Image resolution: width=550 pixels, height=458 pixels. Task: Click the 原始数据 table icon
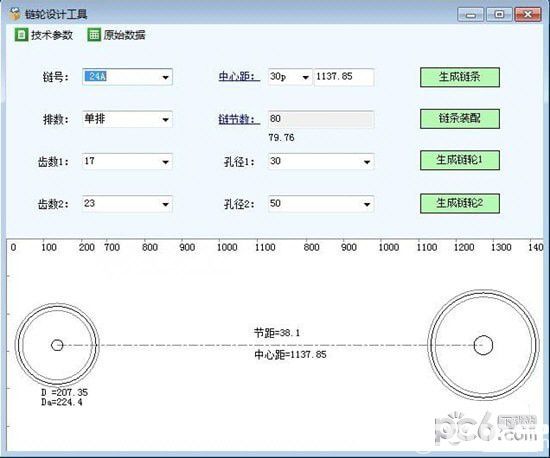[94, 35]
